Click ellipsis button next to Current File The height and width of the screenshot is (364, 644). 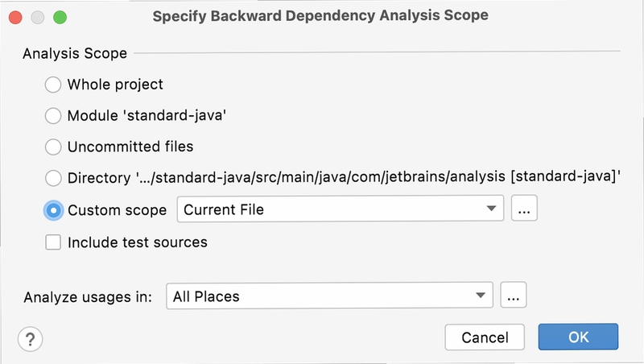524,209
